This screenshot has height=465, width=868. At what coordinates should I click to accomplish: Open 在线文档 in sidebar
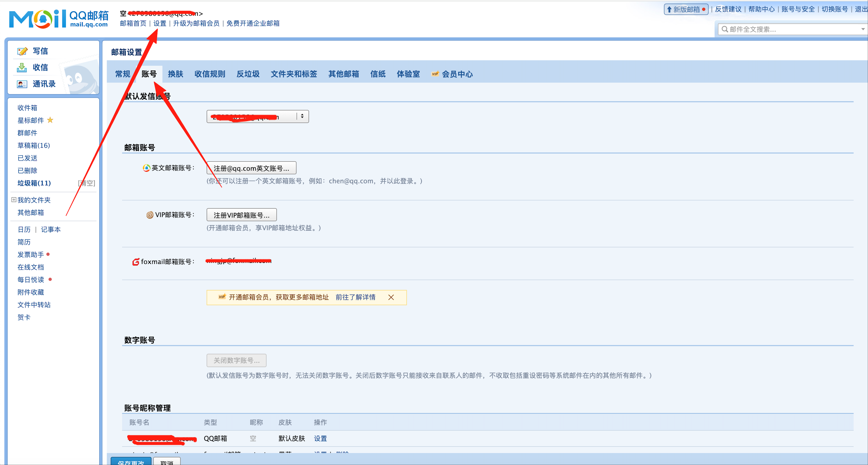[x=31, y=267]
